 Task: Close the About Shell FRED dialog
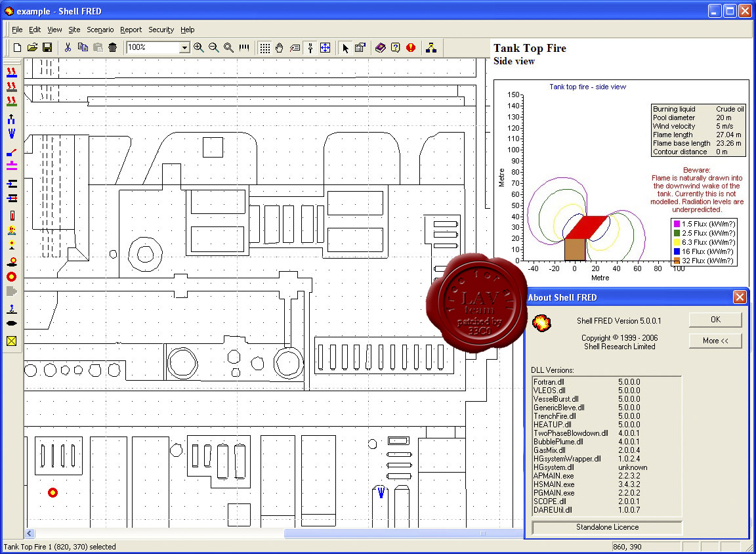pyautogui.click(x=740, y=297)
